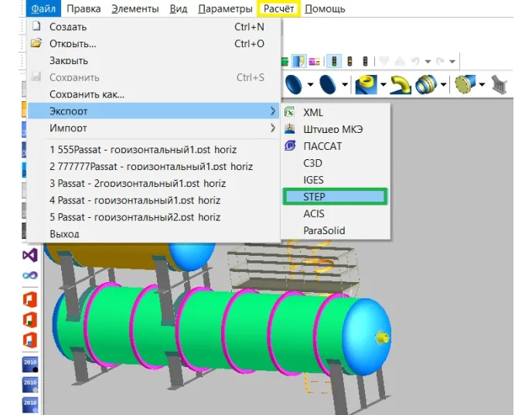532x415 pixels.
Task: Toggle the green traffic light indicator
Action: [x=334, y=60]
